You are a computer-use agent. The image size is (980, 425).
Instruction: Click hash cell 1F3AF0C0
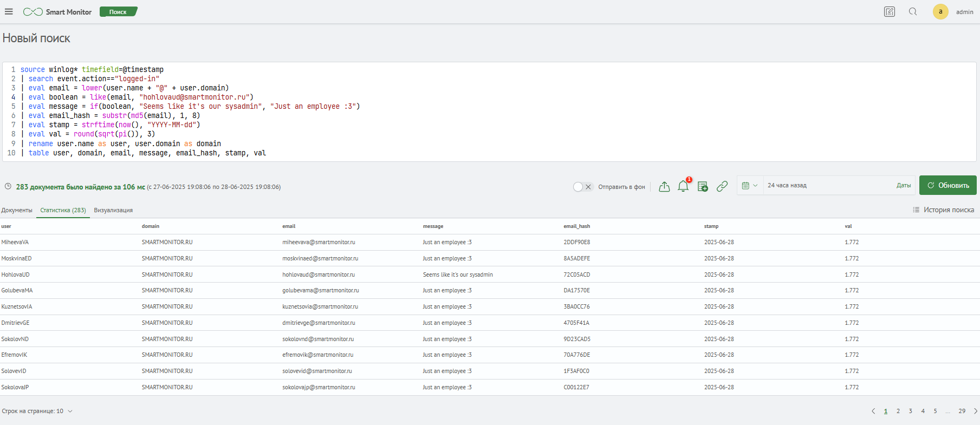[x=576, y=371]
